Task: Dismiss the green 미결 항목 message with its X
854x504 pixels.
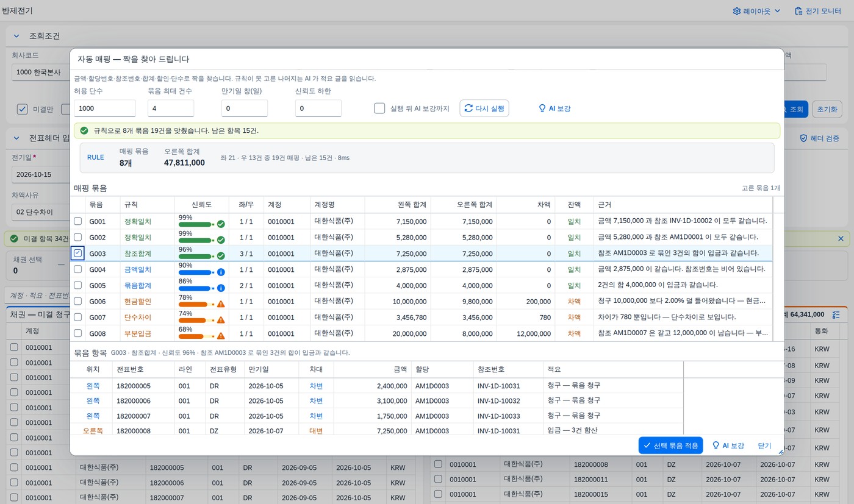Action: pos(841,239)
